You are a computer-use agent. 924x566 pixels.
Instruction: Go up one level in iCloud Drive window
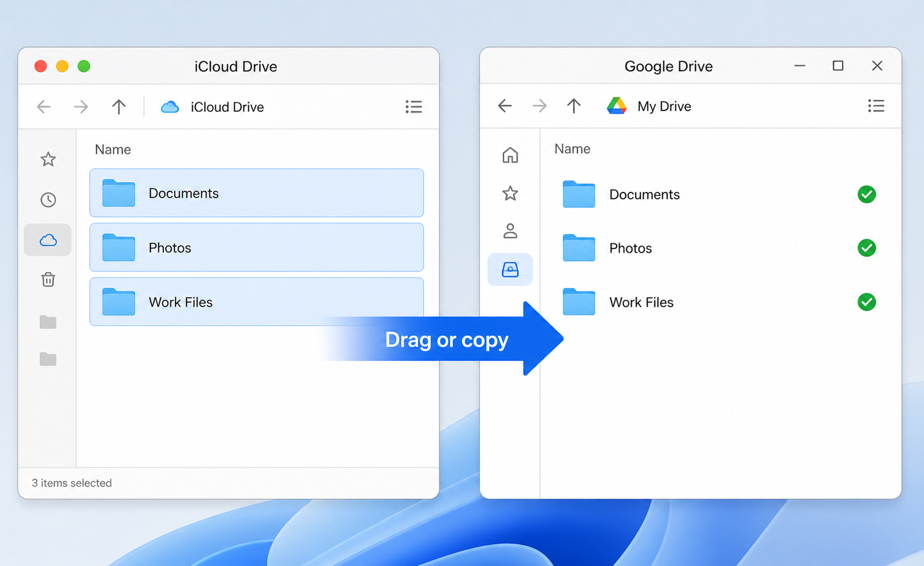click(x=119, y=107)
